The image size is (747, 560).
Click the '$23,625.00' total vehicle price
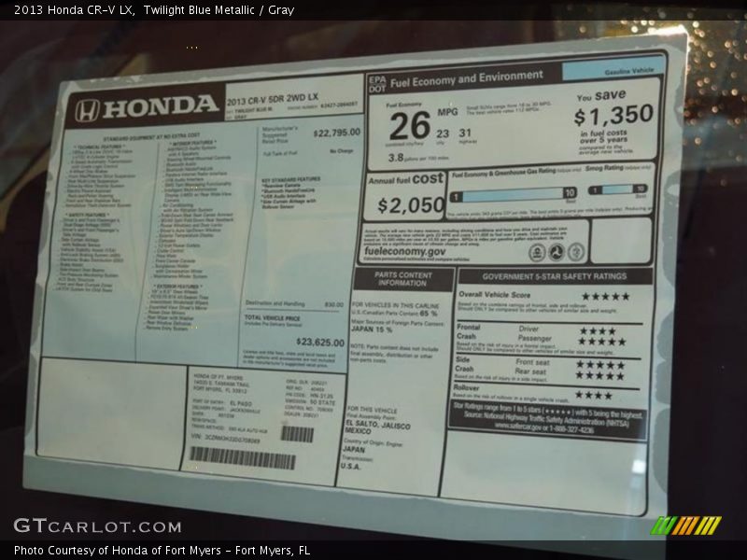coord(320,342)
